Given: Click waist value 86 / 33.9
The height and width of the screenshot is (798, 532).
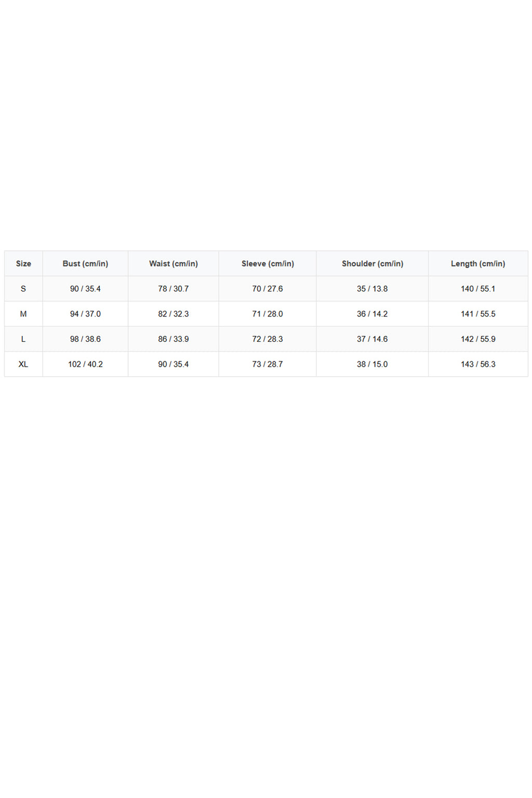Looking at the screenshot, I should pyautogui.click(x=174, y=339).
